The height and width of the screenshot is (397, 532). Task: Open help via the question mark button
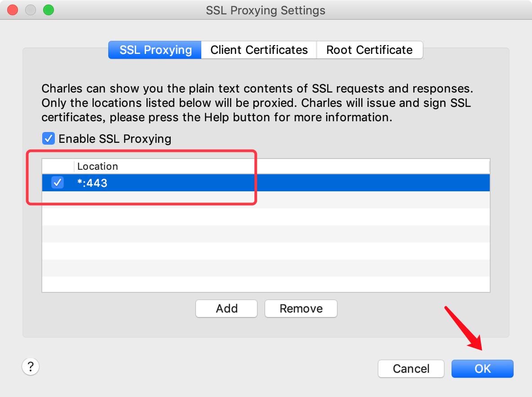point(31,366)
